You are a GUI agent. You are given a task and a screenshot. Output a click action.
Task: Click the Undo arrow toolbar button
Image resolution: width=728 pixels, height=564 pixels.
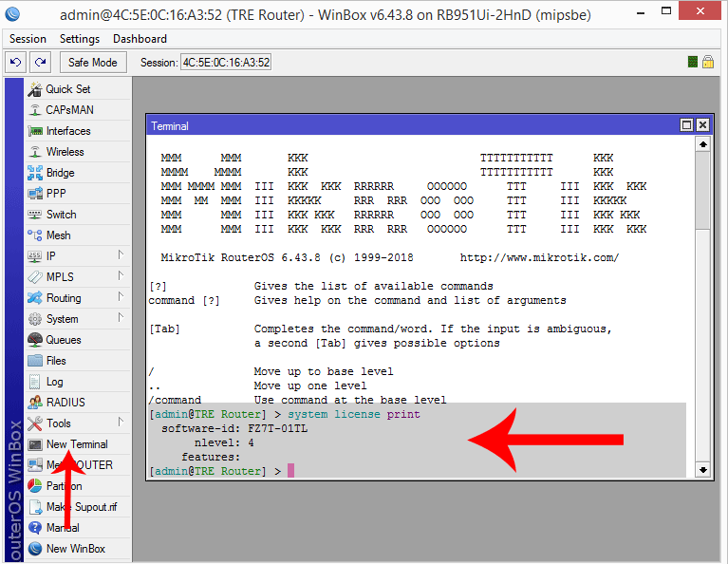[16, 63]
